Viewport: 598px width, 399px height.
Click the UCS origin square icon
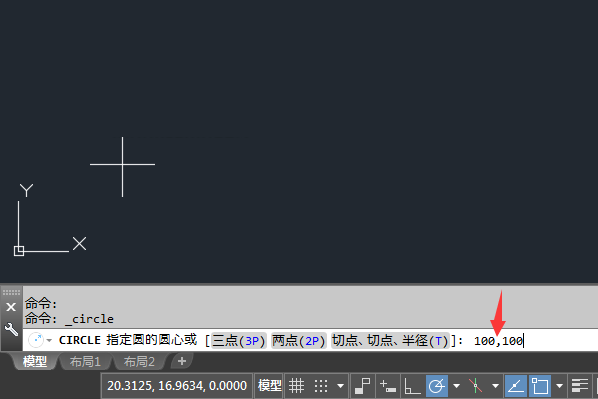[19, 251]
